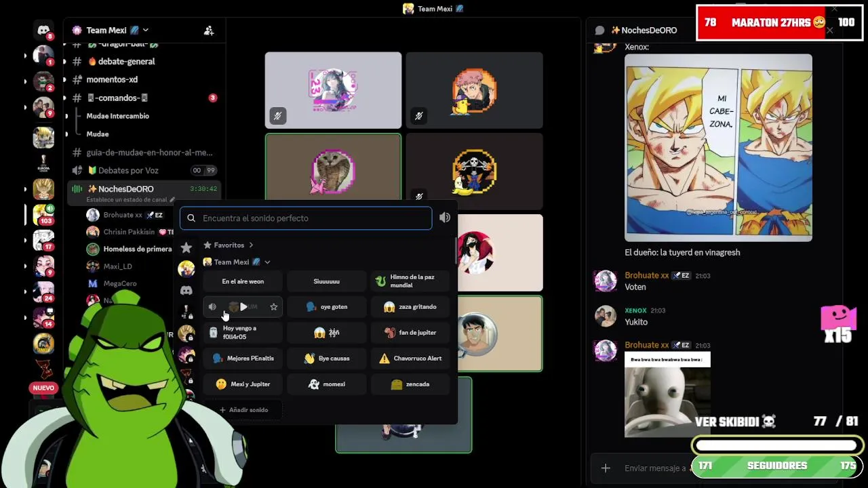Click the Enviar mensaje message field
Viewport: 868px width, 488px height.
pyautogui.click(x=654, y=468)
